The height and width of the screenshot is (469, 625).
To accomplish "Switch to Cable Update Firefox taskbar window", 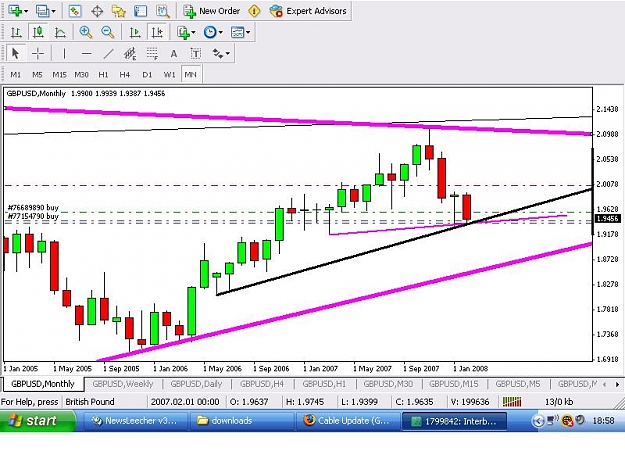I will (x=347, y=421).
